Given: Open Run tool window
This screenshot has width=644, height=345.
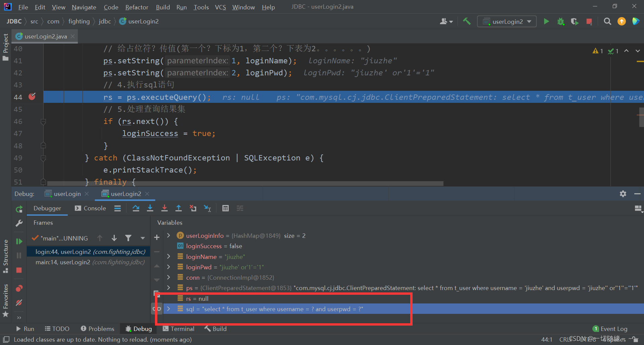Looking at the screenshot, I should pos(25,329).
